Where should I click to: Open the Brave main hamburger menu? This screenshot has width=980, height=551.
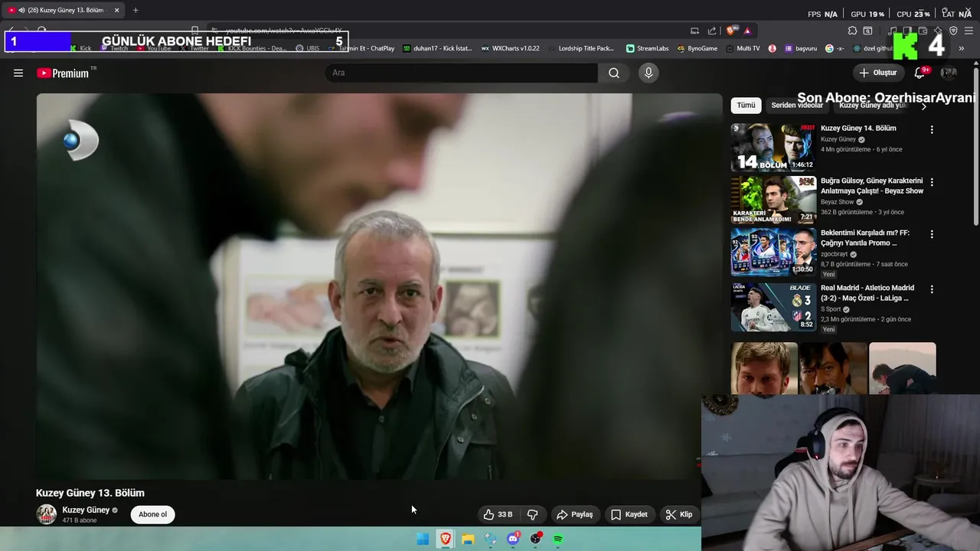969,31
